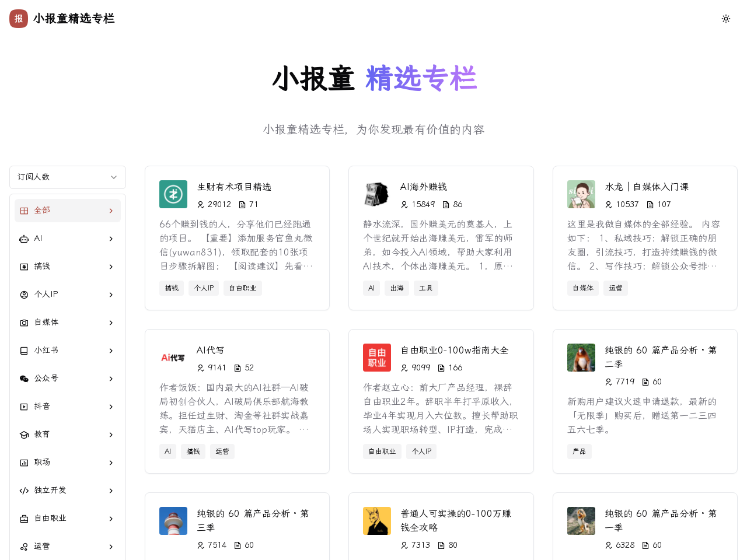Image resolution: width=747 pixels, height=560 pixels.
Task: Click the 水龙 cartoon avatar
Action: [x=581, y=194]
